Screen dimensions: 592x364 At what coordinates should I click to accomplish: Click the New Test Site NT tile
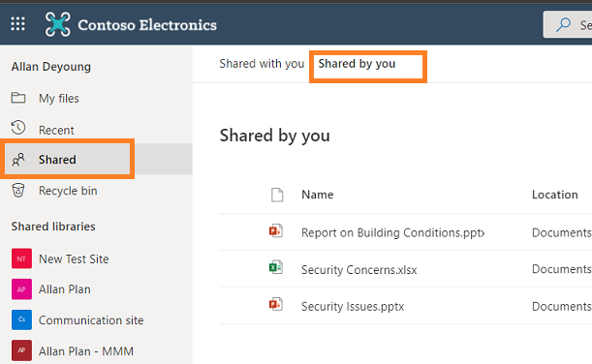click(x=21, y=258)
